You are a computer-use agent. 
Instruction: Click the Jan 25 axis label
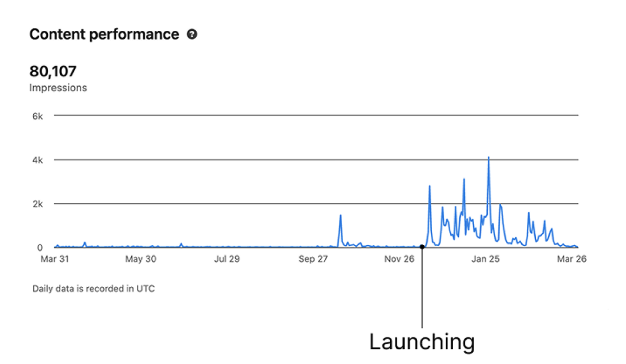coord(485,259)
